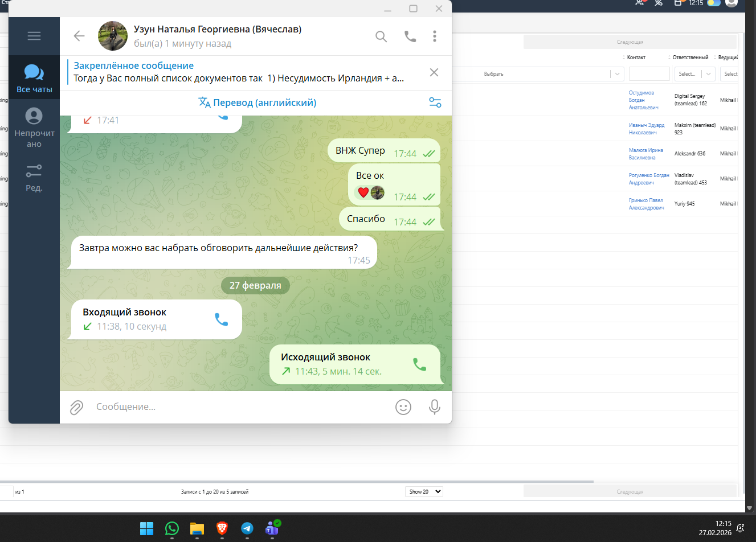Redial from 'Исходящий звонок' 11:43 entry

tap(419, 364)
